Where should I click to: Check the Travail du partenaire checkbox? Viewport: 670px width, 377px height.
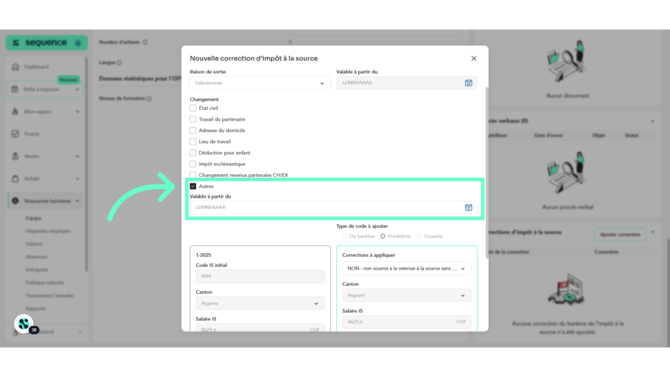pyautogui.click(x=193, y=119)
